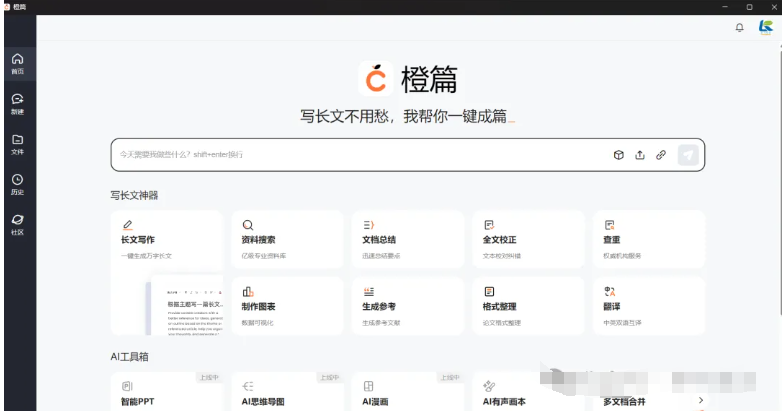Open the 长文写作 card
The height and width of the screenshot is (411, 783).
(167, 272)
